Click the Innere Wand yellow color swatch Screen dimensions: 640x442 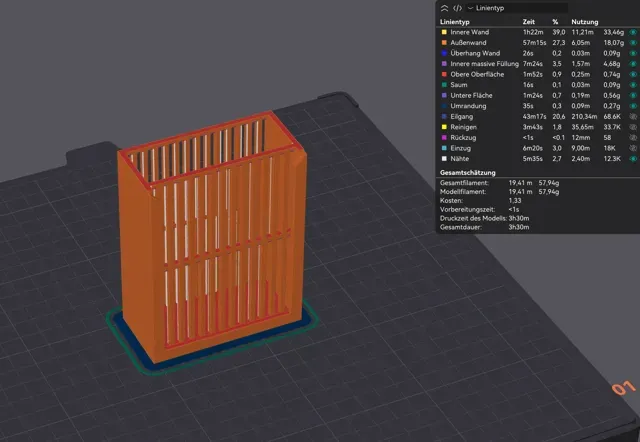(x=444, y=32)
